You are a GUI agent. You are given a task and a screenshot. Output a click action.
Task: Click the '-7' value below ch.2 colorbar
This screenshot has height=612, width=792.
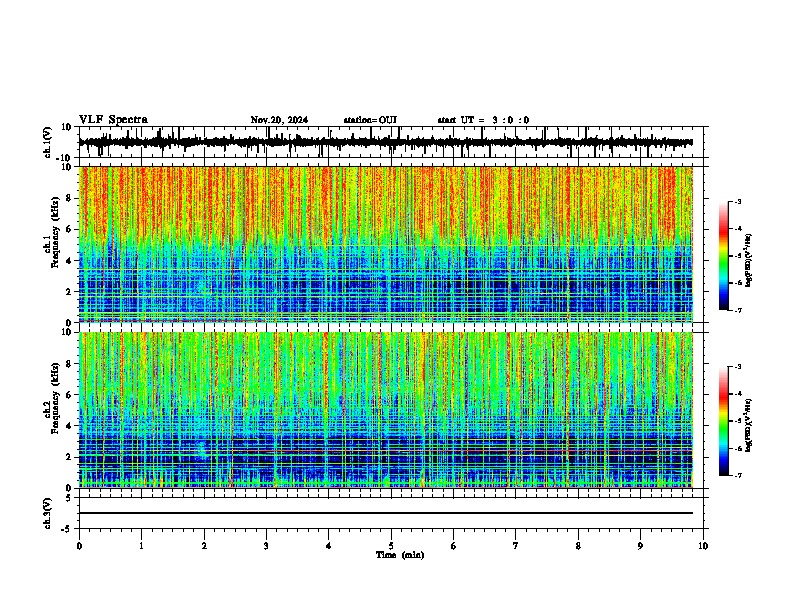(737, 475)
